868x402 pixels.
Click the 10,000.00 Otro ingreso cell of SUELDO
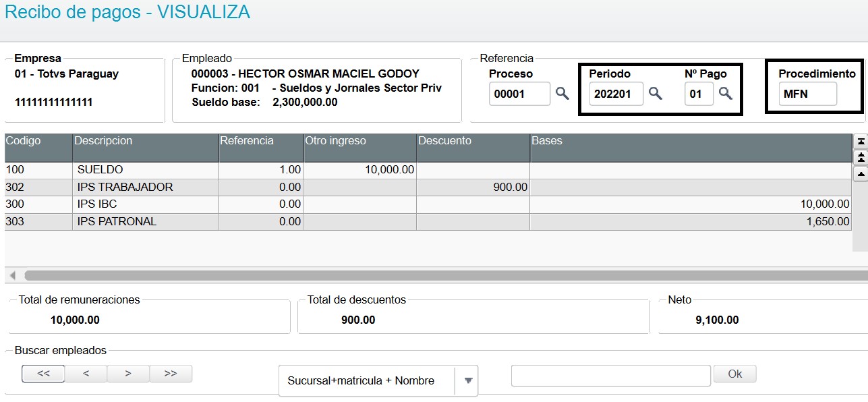coord(359,170)
